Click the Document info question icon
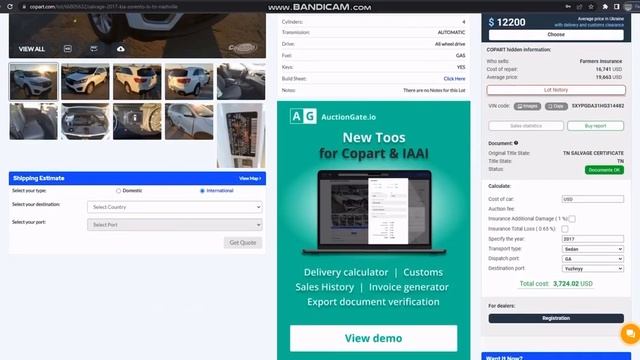Viewport: 640px width, 360px height. [x=516, y=143]
